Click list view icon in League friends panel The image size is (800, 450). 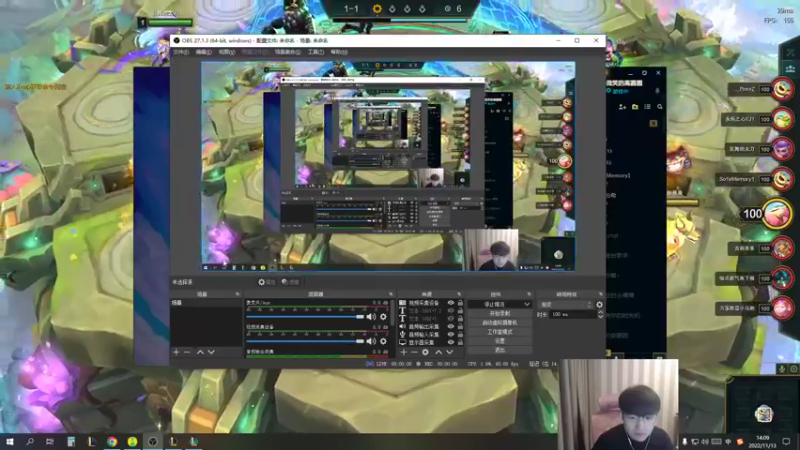click(647, 107)
